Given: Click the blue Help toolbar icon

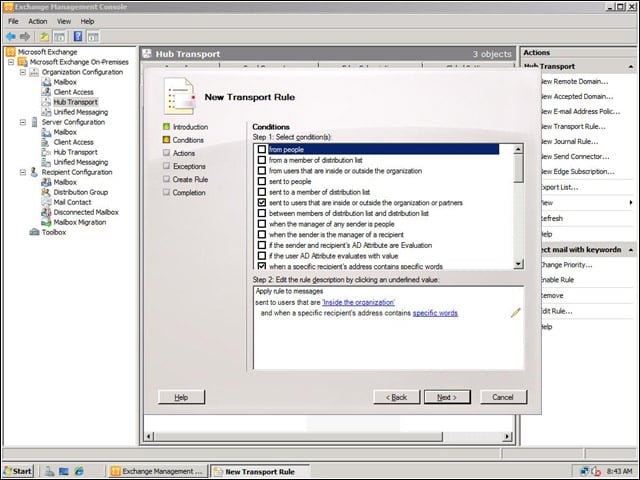Looking at the screenshot, I should [78, 37].
